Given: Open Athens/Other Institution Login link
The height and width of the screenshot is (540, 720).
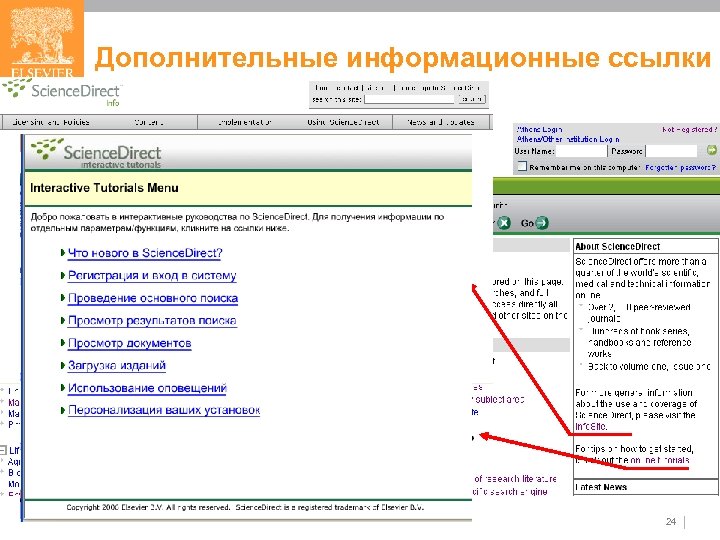Looking at the screenshot, I should [568, 139].
